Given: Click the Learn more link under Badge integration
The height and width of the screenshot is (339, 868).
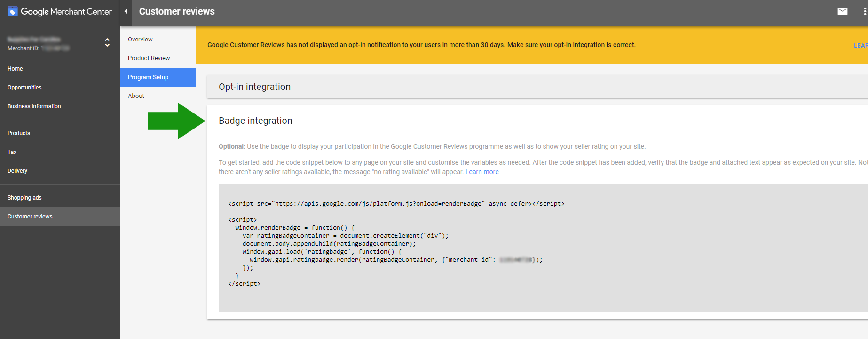Looking at the screenshot, I should tap(482, 172).
